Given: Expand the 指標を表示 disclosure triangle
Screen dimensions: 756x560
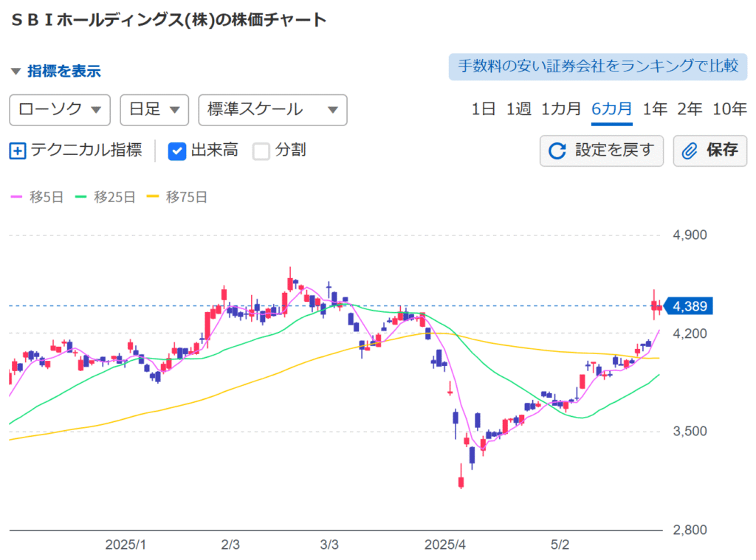Looking at the screenshot, I should point(16,72).
